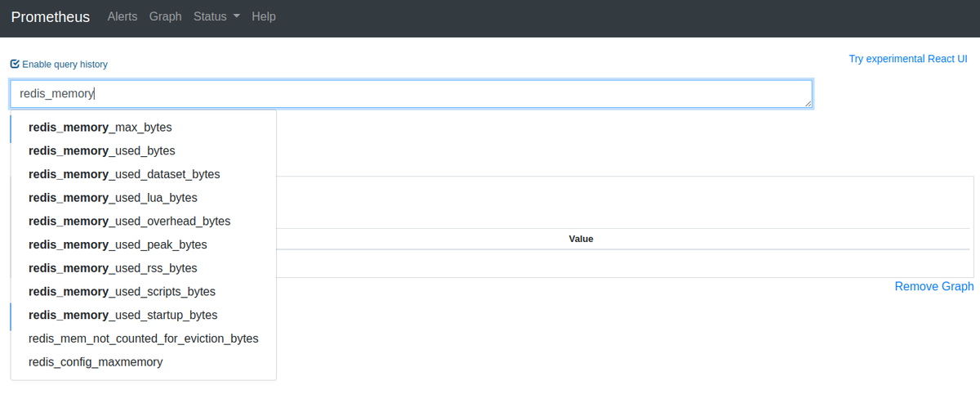The height and width of the screenshot is (399, 980).
Task: Open the Alerts page
Action: coord(122,16)
